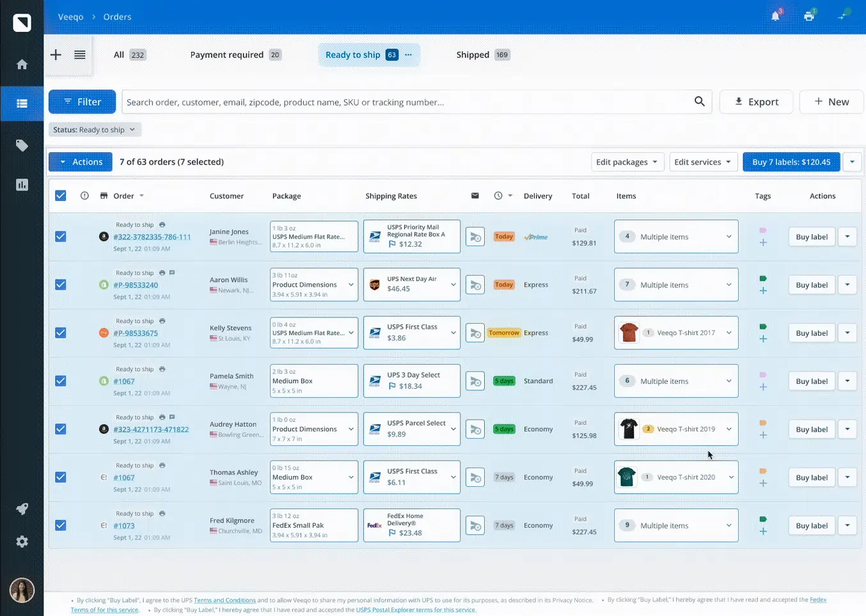
Task: Click the orange tag on Audrey Hatton order
Action: point(762,423)
